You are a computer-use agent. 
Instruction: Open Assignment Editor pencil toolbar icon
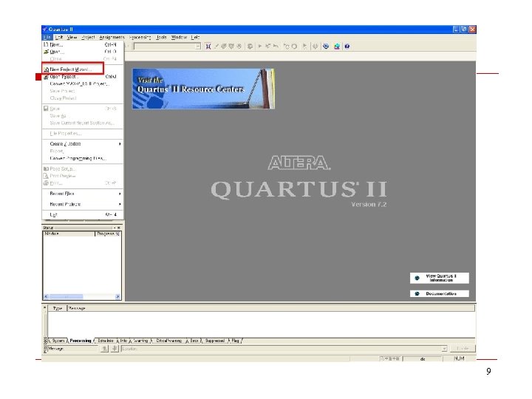pyautogui.click(x=216, y=46)
